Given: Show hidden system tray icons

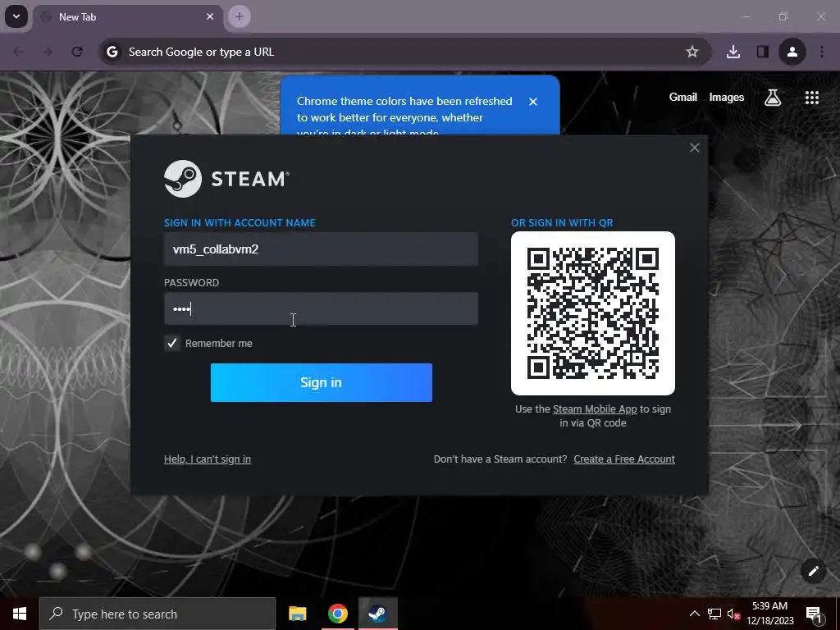Looking at the screenshot, I should pos(694,614).
